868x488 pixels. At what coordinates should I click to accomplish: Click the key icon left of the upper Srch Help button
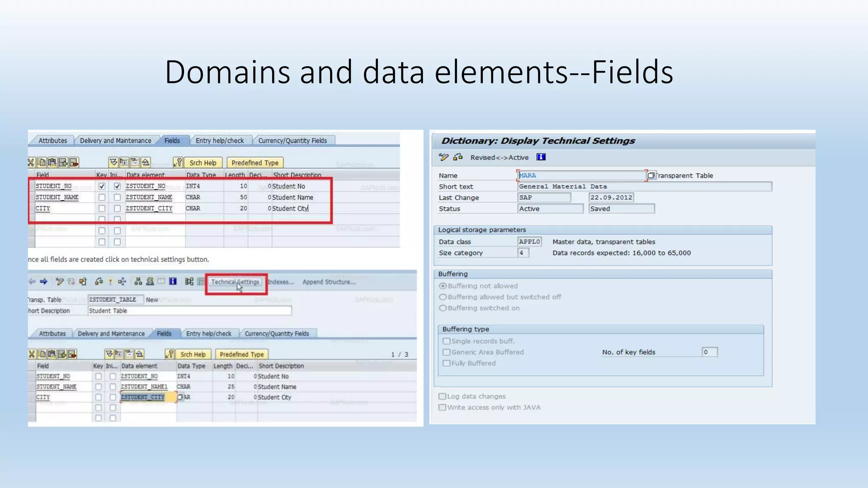coord(178,162)
